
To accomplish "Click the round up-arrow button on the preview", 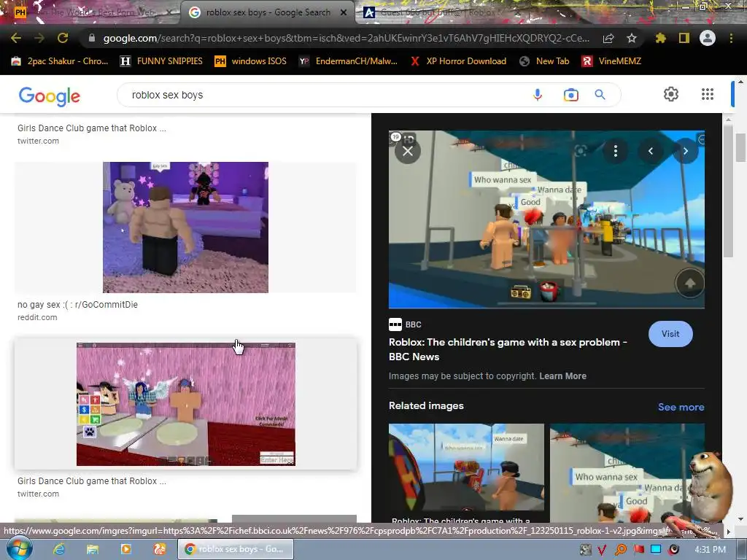I will coord(690,284).
